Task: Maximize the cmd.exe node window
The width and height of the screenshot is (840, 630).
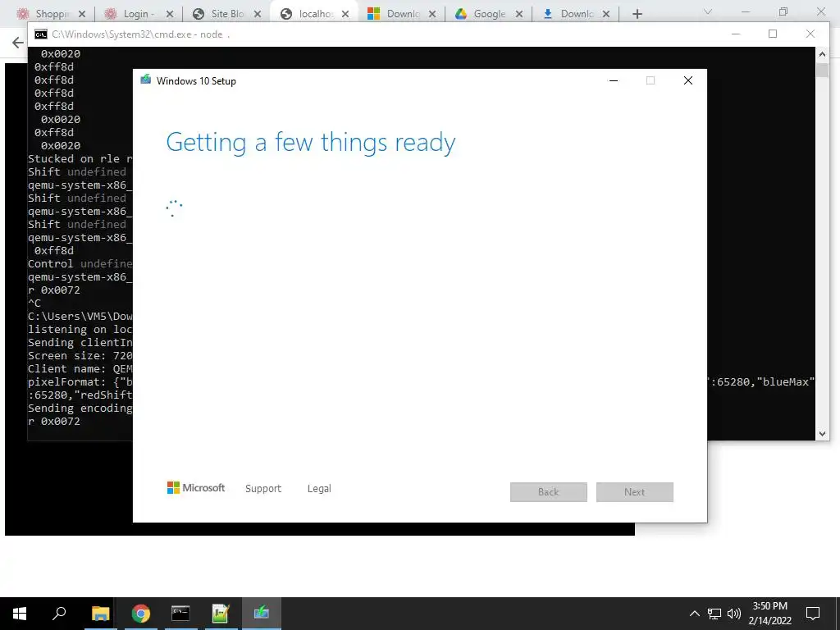Action: pos(773,34)
